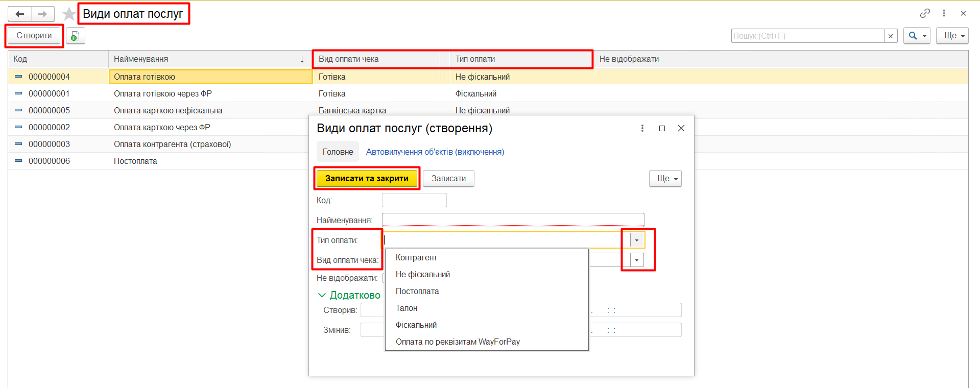Open Автовилучення об'єктів (виключення) link
This screenshot has width=980, height=388.
435,152
